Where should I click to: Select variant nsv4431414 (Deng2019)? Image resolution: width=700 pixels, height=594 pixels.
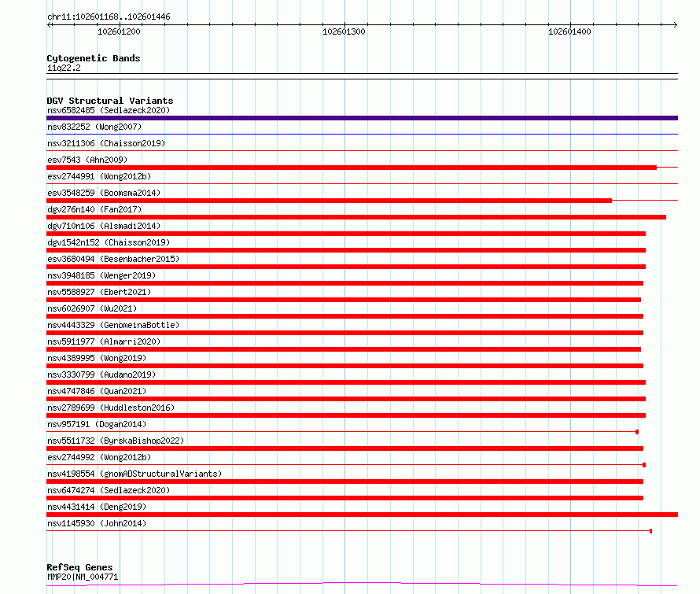pos(97,507)
